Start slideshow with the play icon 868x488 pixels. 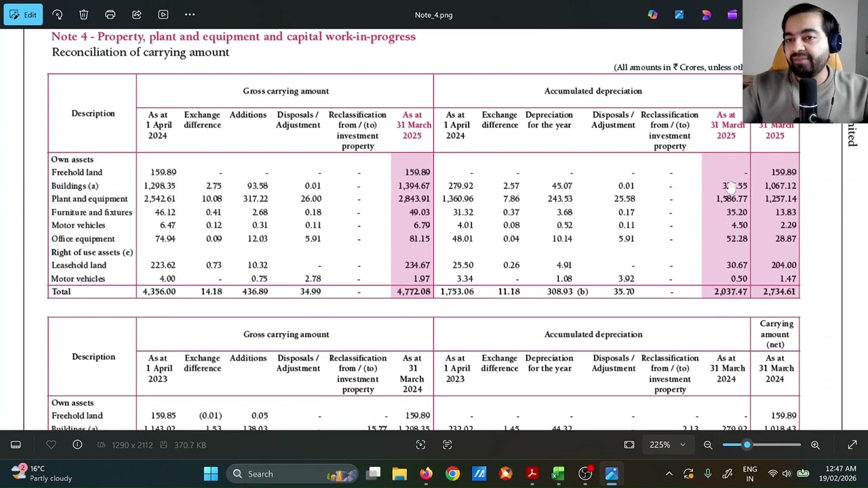[163, 14]
